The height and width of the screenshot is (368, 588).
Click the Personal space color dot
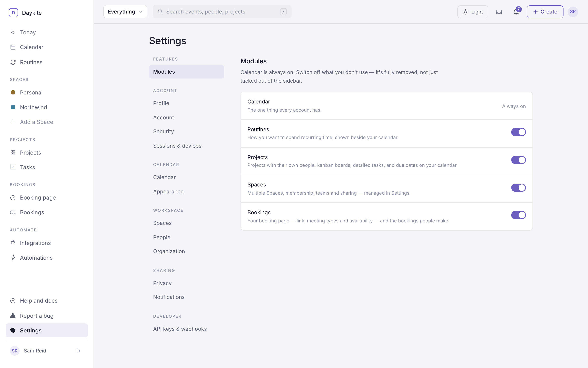(13, 92)
